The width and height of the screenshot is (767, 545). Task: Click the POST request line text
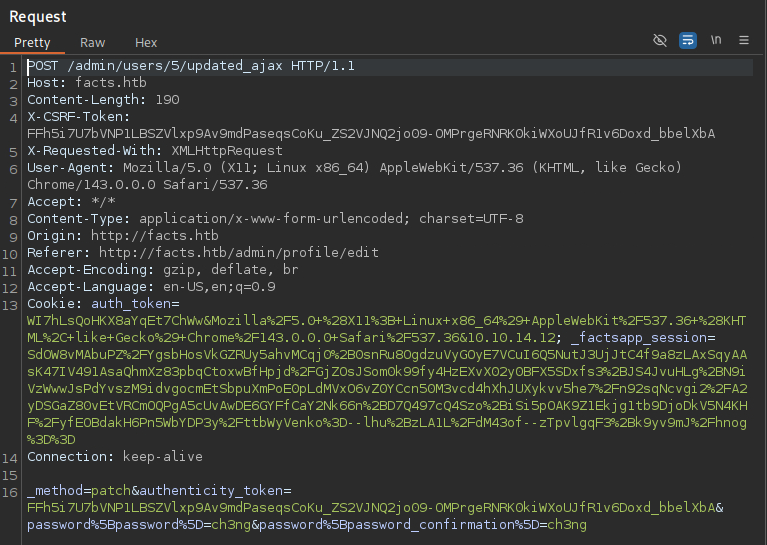point(191,66)
